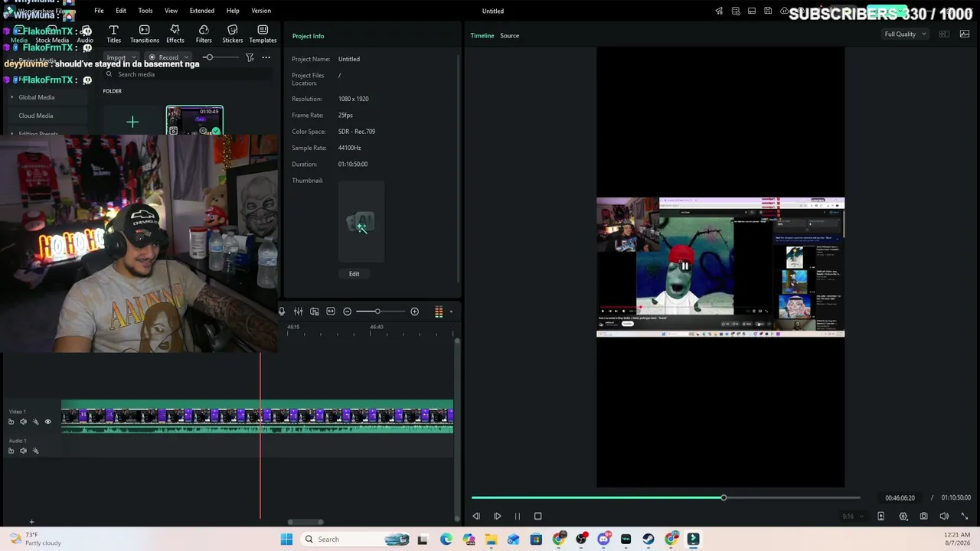
Task: Click the play button in preview controls
Action: coord(497,517)
